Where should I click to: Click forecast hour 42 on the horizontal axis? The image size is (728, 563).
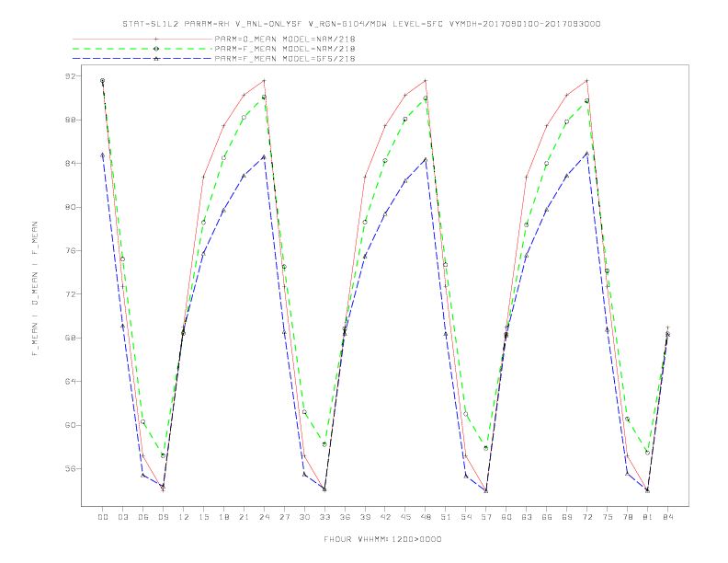(385, 517)
